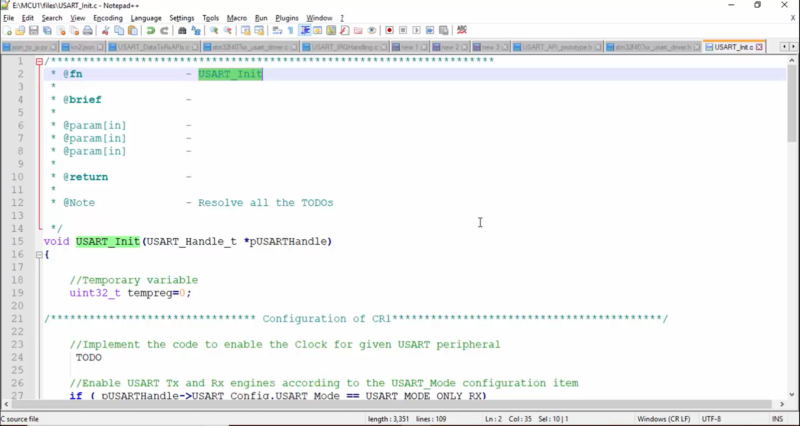Screen dimensions: 800x426
Task: Switch to the USART_IRQHandling.c tab
Action: (344, 47)
